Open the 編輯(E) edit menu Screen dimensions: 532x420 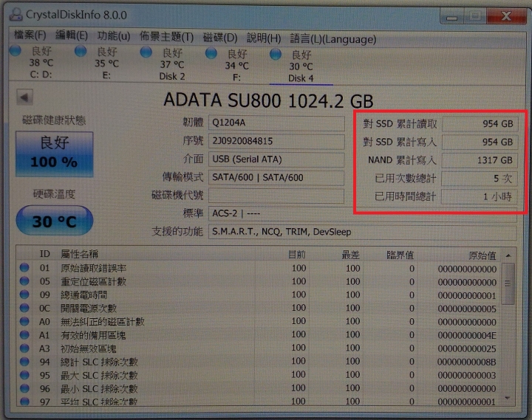[72, 35]
